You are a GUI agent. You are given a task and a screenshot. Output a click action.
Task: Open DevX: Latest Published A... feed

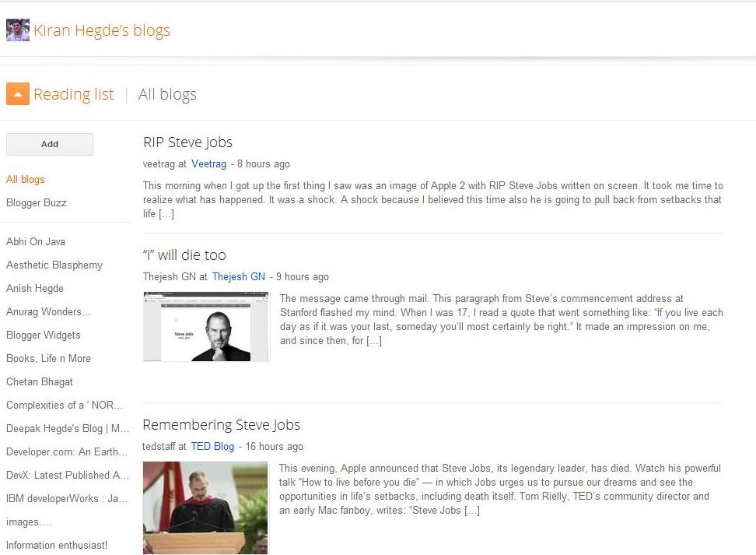(68, 475)
